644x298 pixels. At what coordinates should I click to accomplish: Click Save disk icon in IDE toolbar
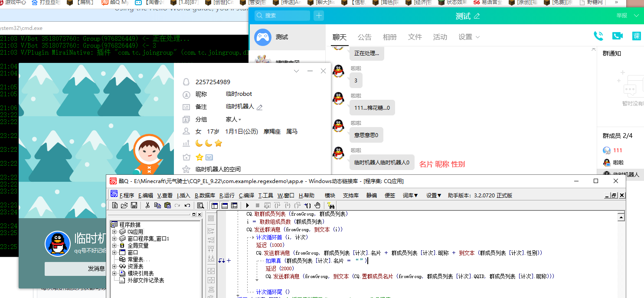pyautogui.click(x=134, y=205)
